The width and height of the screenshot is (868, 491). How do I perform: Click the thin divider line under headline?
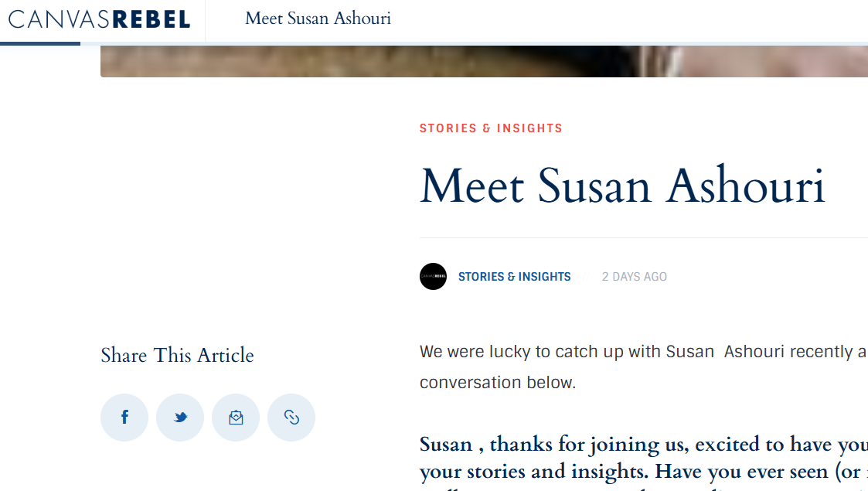643,238
